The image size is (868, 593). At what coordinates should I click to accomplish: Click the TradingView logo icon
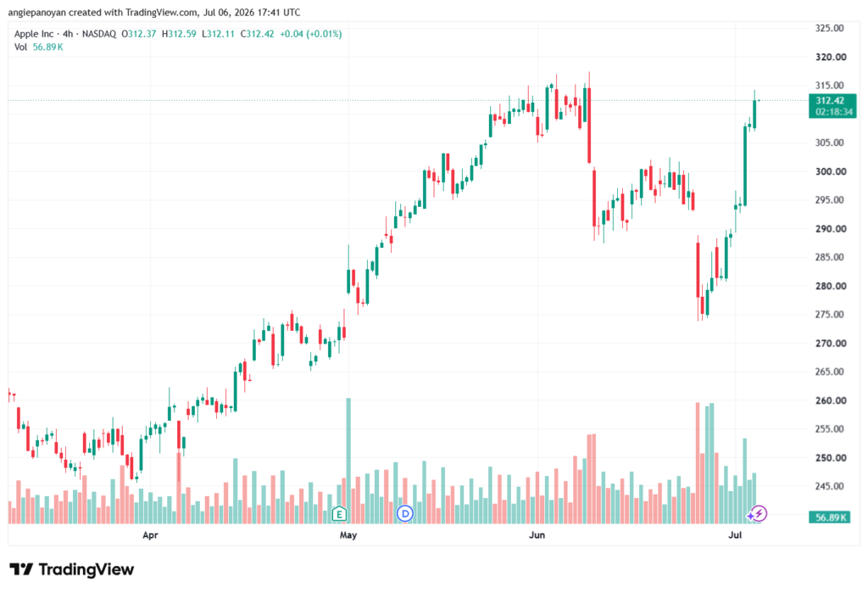[21, 569]
